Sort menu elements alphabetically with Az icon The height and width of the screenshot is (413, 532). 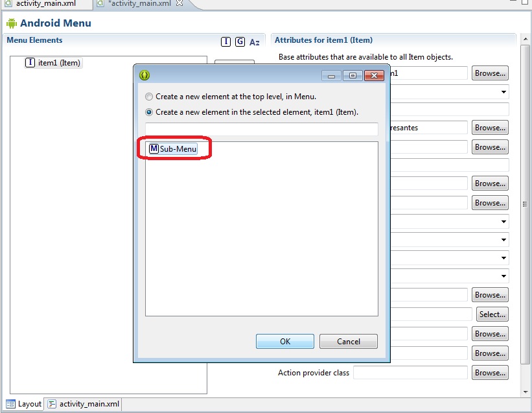coord(255,42)
